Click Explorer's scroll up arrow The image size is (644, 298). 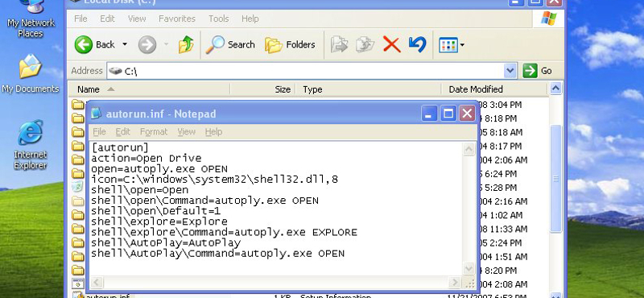(555, 88)
